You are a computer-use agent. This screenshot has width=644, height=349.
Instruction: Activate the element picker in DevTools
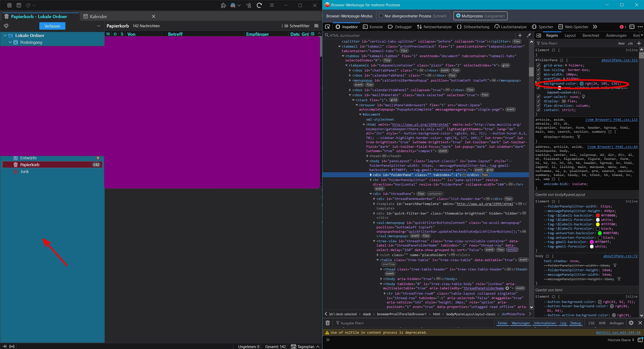click(x=328, y=27)
